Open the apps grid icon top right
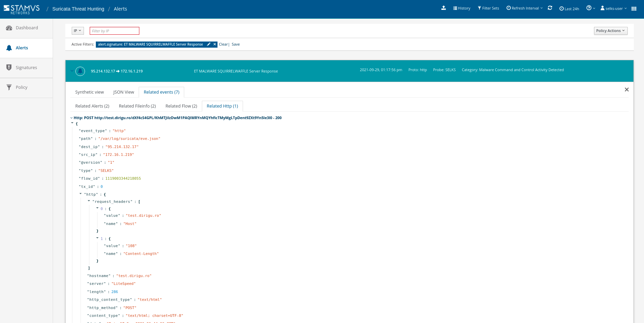This screenshot has height=323, width=644. click(x=634, y=8)
